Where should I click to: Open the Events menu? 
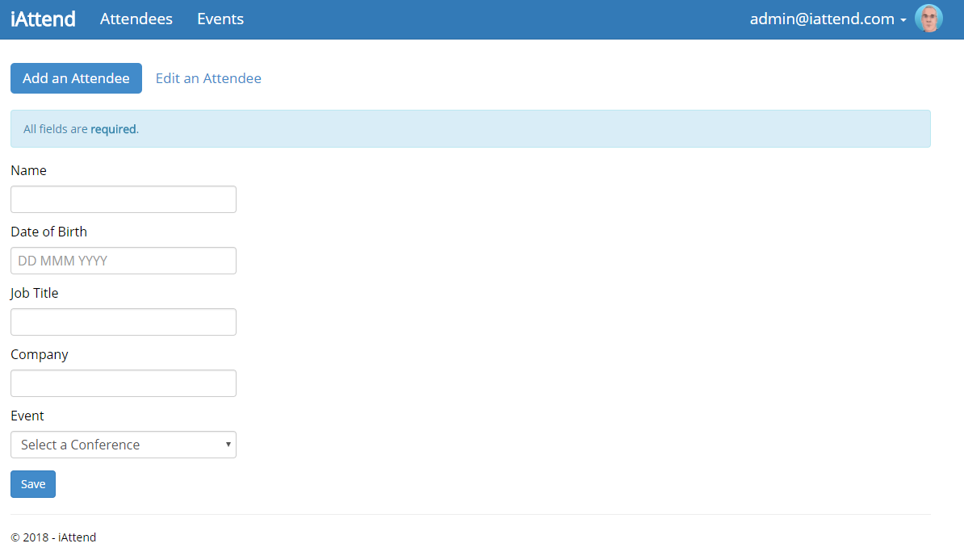coord(220,19)
